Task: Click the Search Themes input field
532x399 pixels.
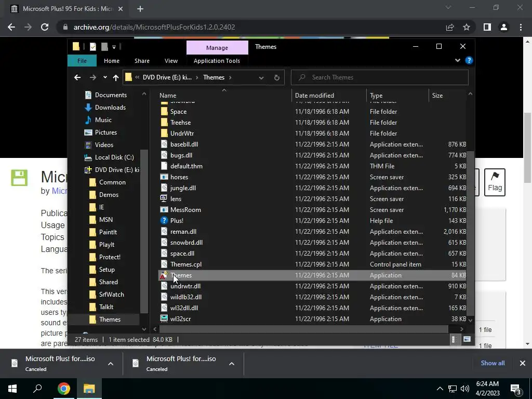Action: pos(380,78)
